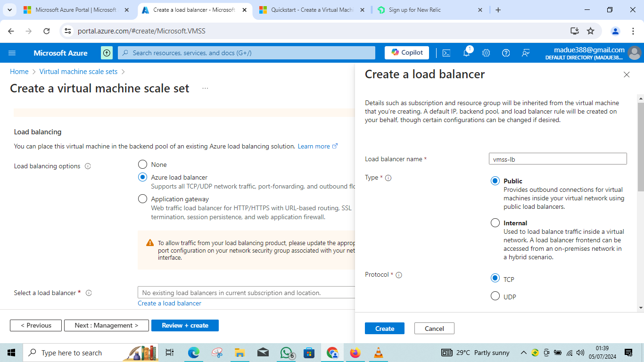Open the Copilot button
The height and width of the screenshot is (362, 644).
point(407,53)
